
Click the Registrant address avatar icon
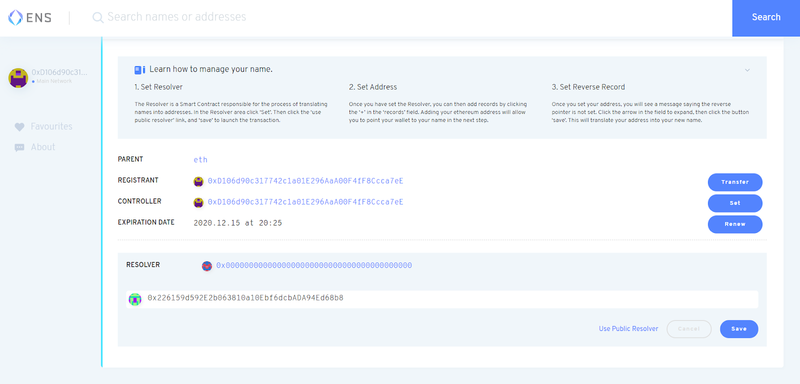click(x=198, y=182)
